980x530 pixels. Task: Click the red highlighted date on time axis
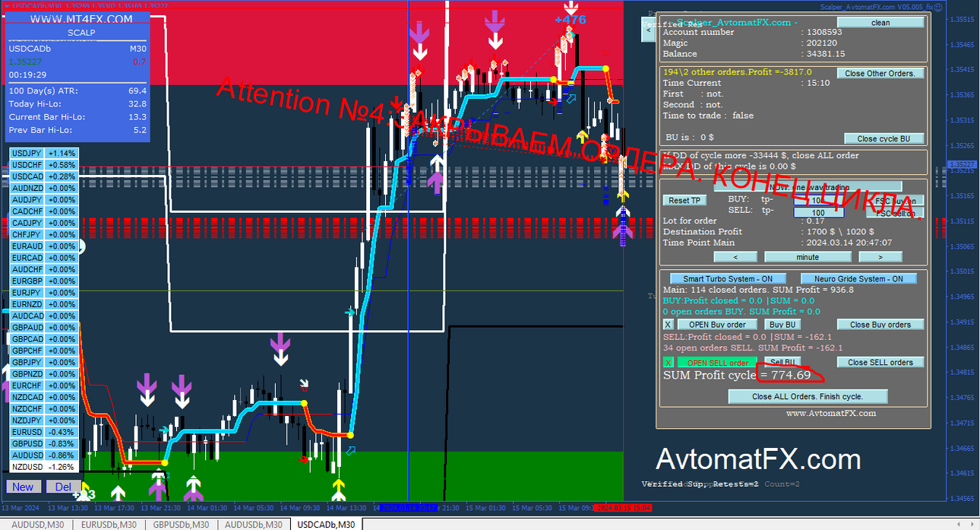pos(623,507)
